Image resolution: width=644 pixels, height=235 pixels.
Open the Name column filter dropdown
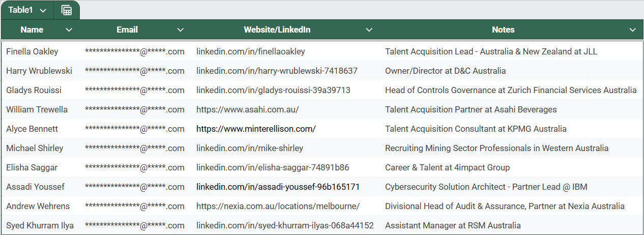coord(69,30)
